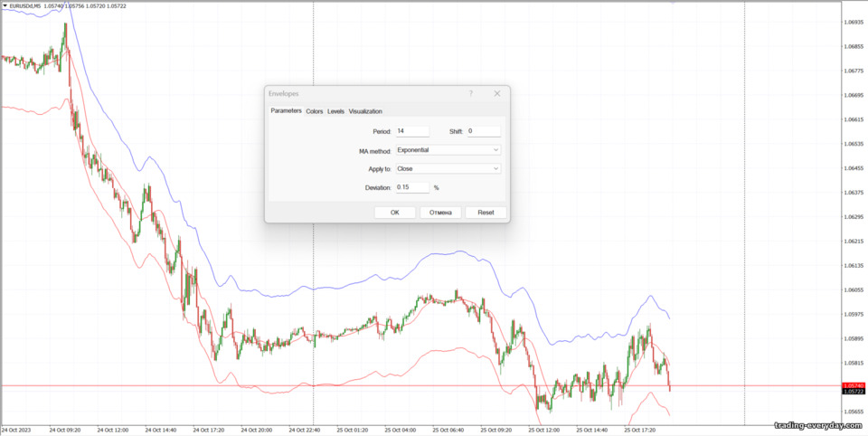
Task: Click the Deviation field showing 0.15
Action: point(412,187)
